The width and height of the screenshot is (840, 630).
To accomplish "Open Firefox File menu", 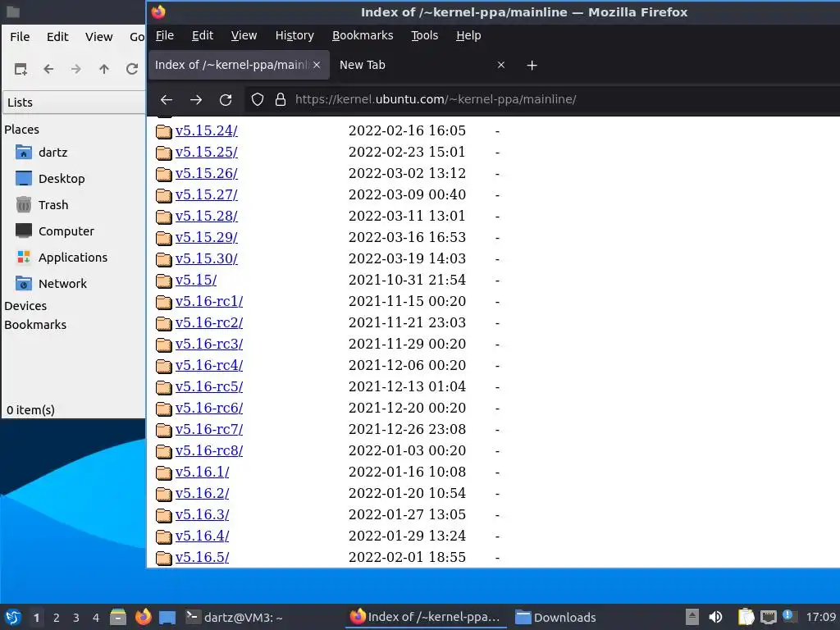I will (164, 35).
